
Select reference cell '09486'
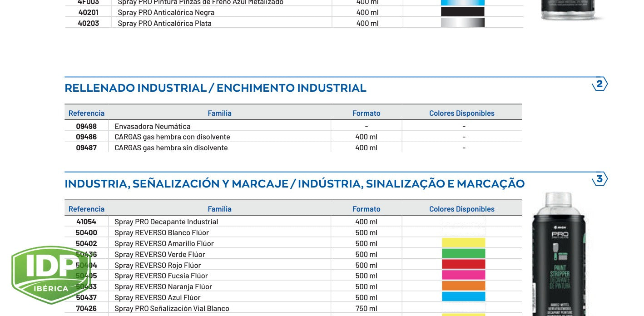pos(86,137)
